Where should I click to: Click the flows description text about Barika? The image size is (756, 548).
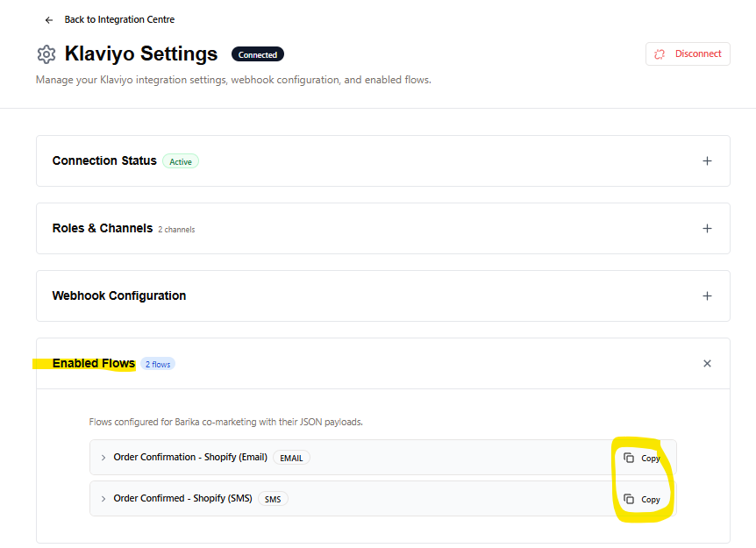[x=225, y=423]
